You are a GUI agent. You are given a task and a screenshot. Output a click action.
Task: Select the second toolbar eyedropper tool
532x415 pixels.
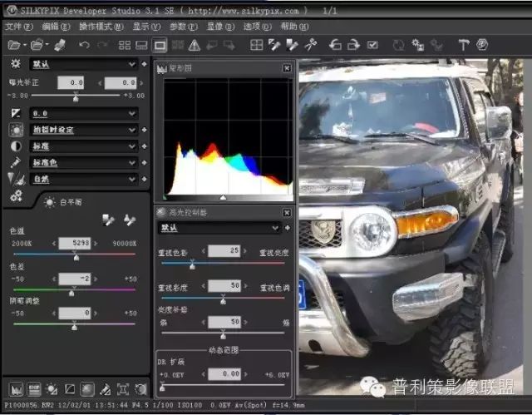point(292,45)
